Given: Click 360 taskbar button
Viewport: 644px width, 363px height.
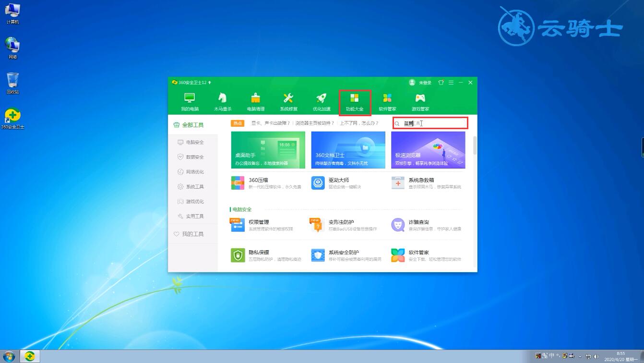Looking at the screenshot, I should coord(30,356).
